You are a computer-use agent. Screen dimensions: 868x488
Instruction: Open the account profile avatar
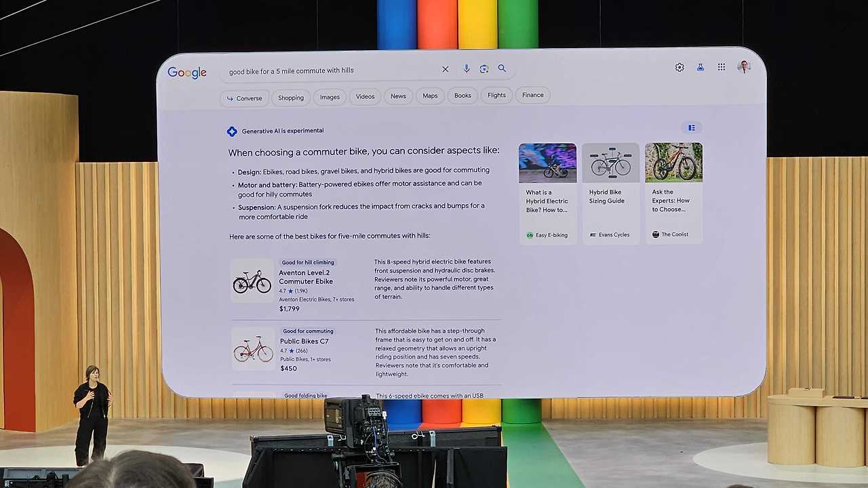(744, 66)
